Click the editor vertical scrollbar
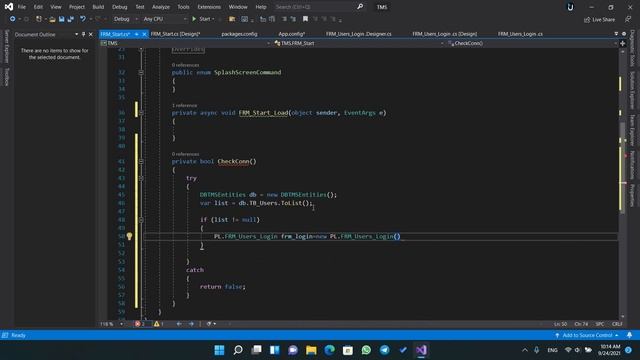The width and height of the screenshot is (640, 360). (622, 184)
